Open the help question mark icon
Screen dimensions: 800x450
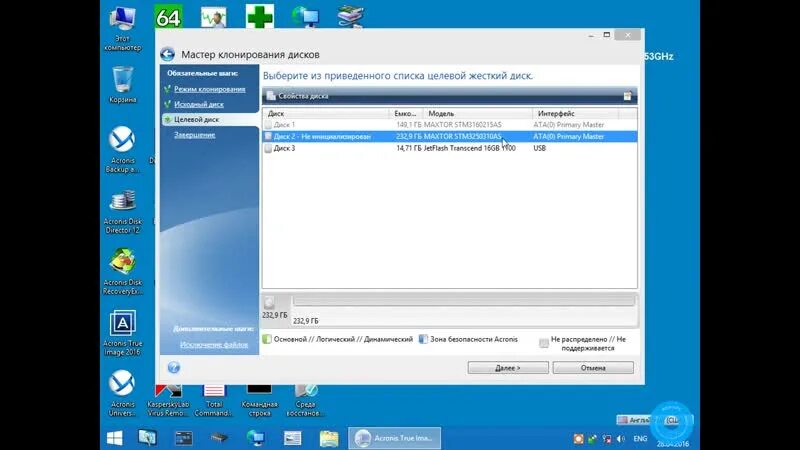(173, 367)
